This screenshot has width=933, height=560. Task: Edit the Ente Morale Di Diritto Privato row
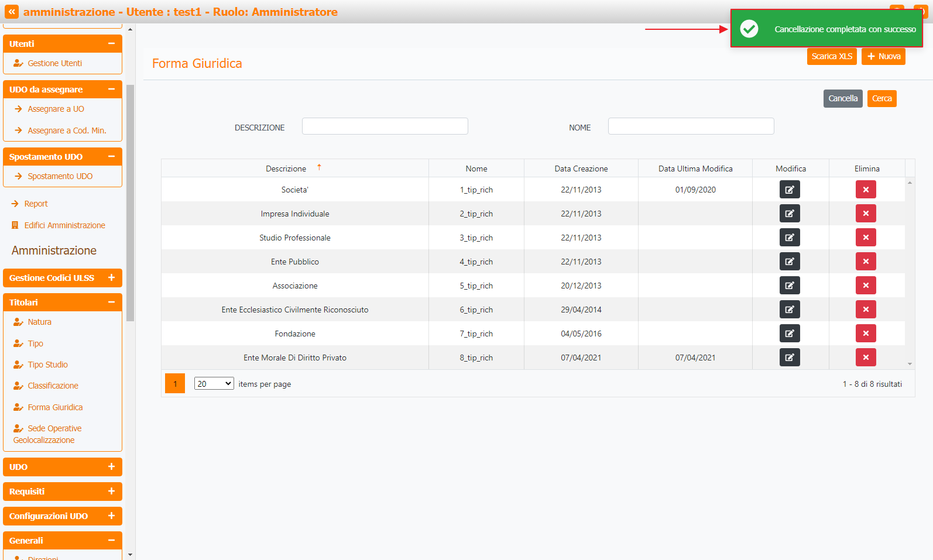coord(789,358)
